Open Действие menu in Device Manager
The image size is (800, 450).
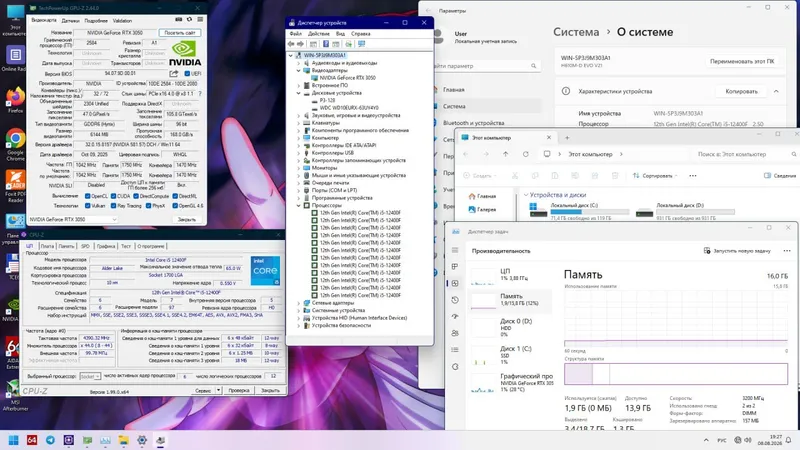[x=318, y=34]
